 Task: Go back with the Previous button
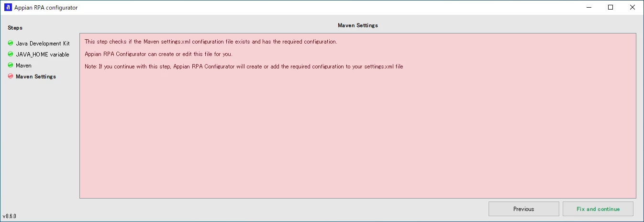(x=524, y=209)
